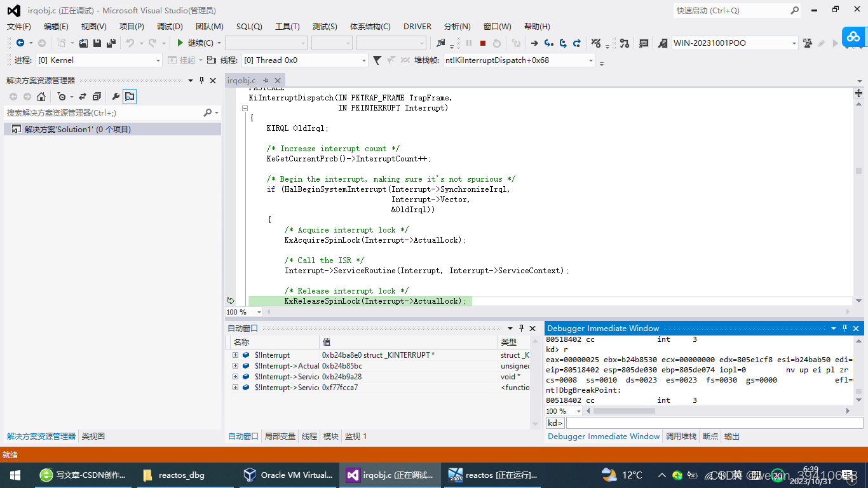The width and height of the screenshot is (868, 488).
Task: Click the Step Out debug icon
Action: pos(577,43)
